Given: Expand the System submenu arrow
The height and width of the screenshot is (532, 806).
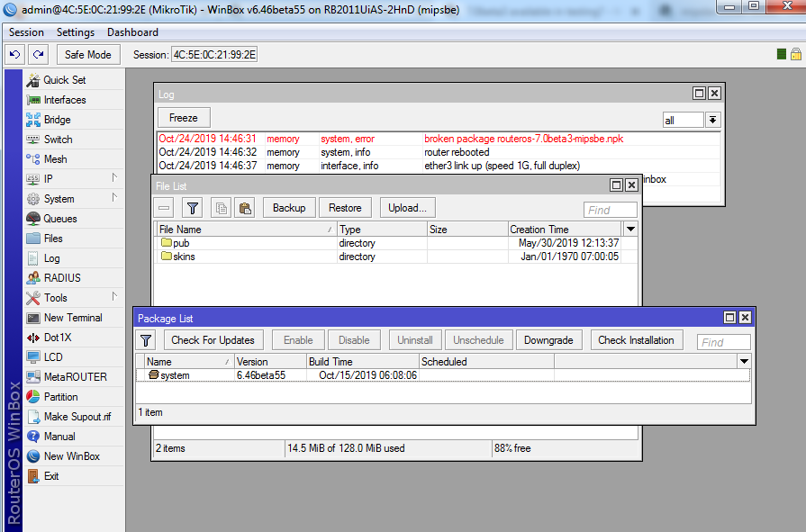Looking at the screenshot, I should pos(114,197).
